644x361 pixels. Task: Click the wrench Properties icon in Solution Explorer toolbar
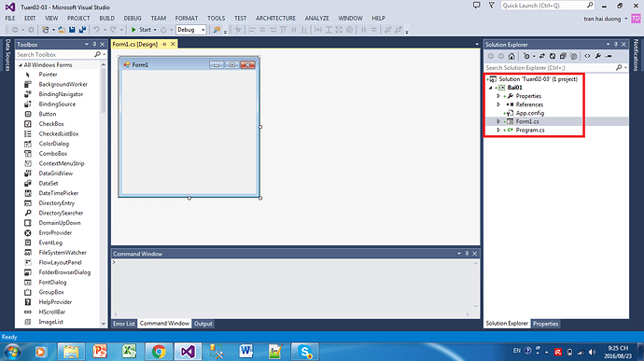pos(598,56)
